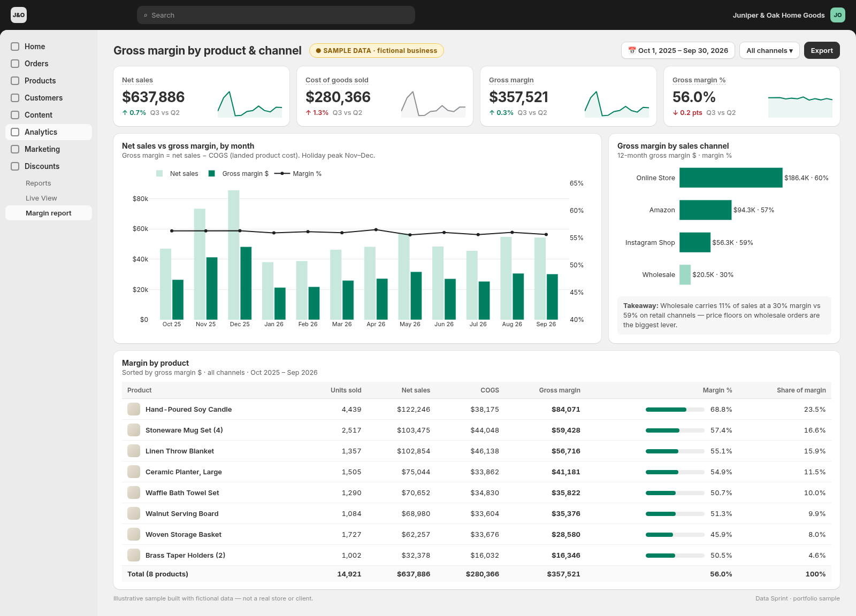This screenshot has width=856, height=616.
Task: Sort table by Margin % header
Action: tap(717, 390)
